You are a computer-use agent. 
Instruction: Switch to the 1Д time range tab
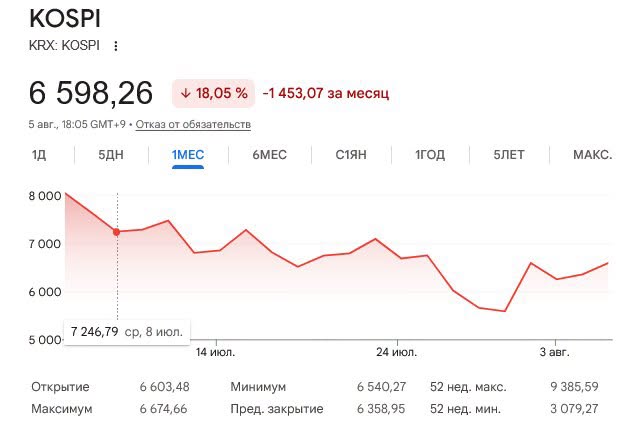pyautogui.click(x=39, y=155)
